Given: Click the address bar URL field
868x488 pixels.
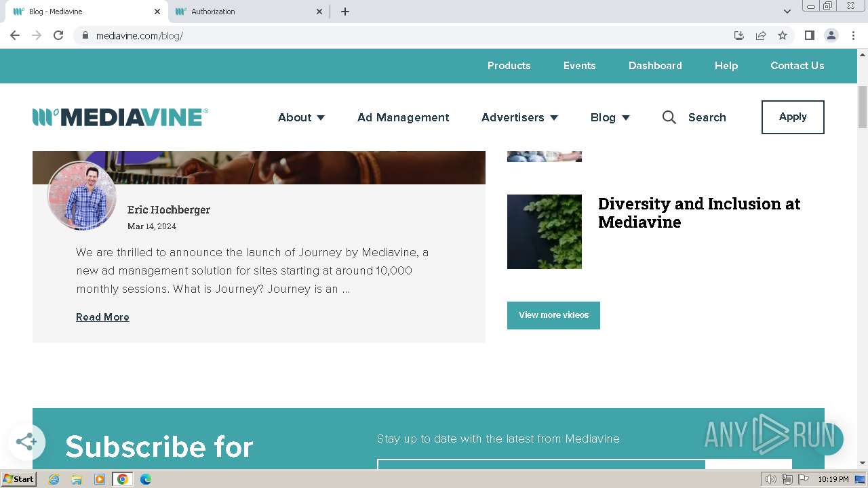Looking at the screenshot, I should click(x=407, y=35).
